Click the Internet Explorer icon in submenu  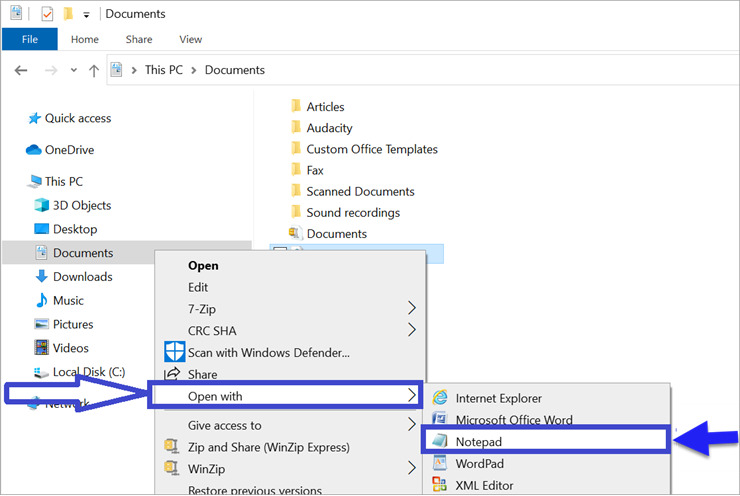440,398
